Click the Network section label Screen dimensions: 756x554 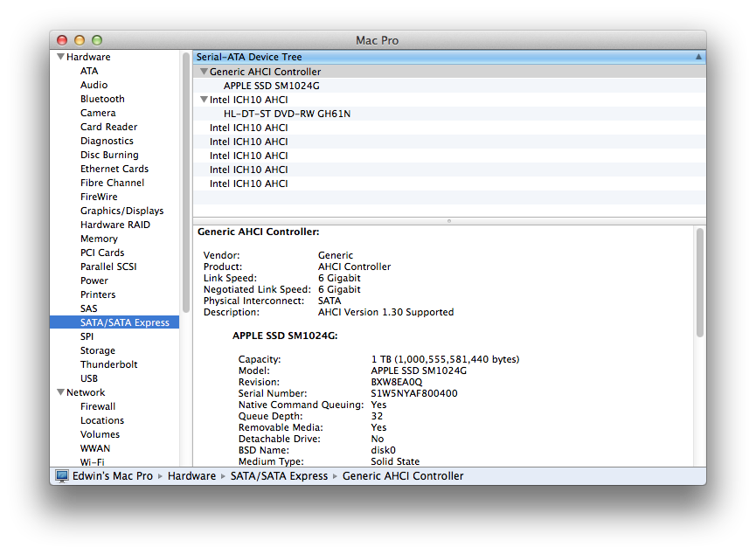pos(86,392)
